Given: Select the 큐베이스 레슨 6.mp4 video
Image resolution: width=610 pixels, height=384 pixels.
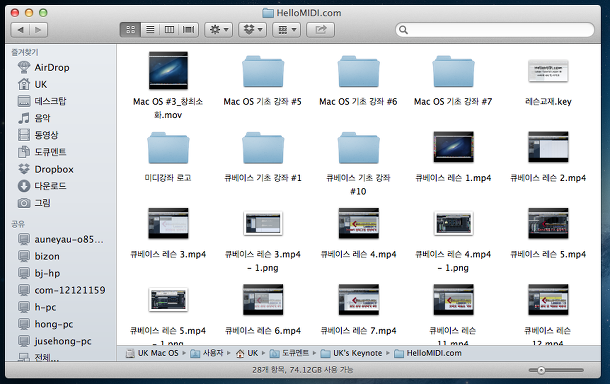Looking at the screenshot, I should coord(263,300).
